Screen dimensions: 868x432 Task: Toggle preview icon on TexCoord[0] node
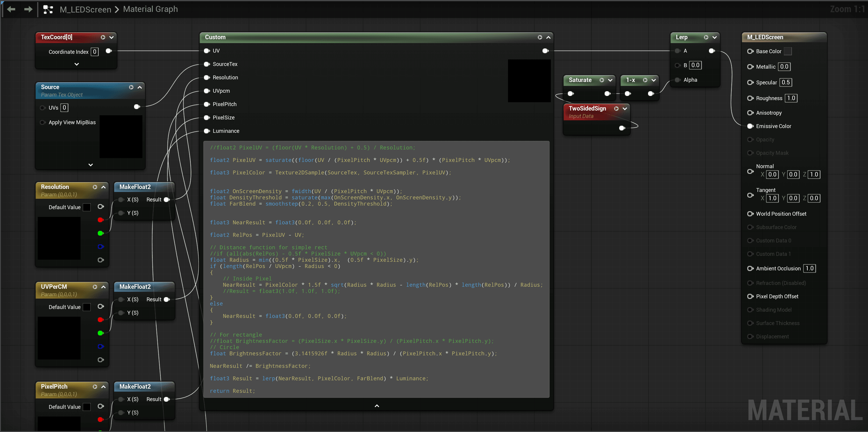[103, 37]
